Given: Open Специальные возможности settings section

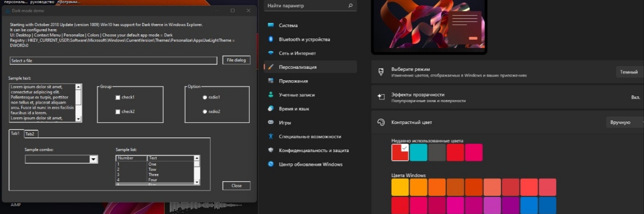Looking at the screenshot, I should (310, 136).
